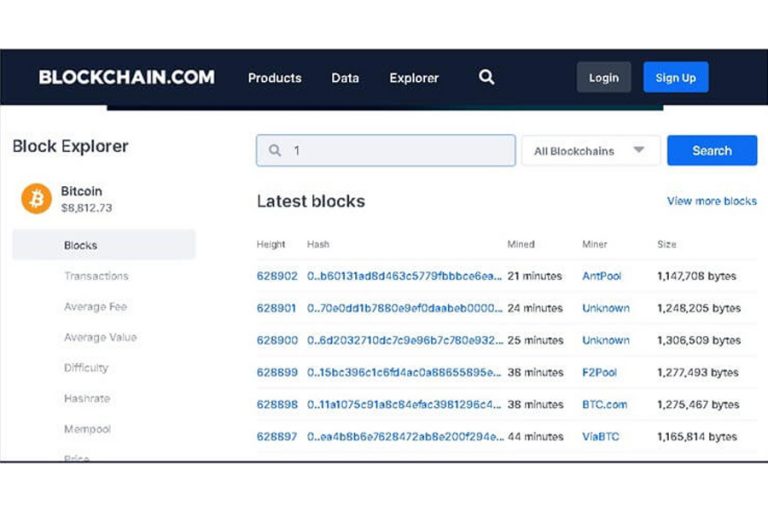
Task: Click the blue Search button
Action: click(x=711, y=151)
